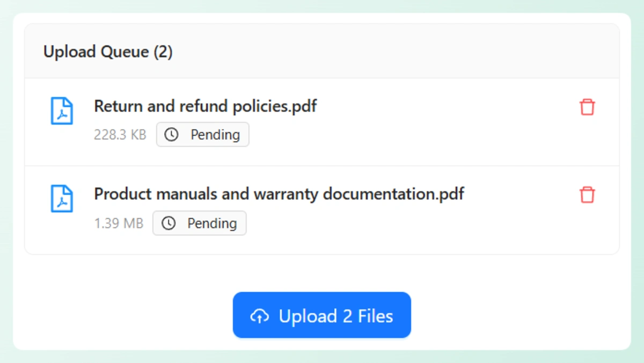Click the 228.3 KB file size label
The image size is (644, 363).
(120, 135)
